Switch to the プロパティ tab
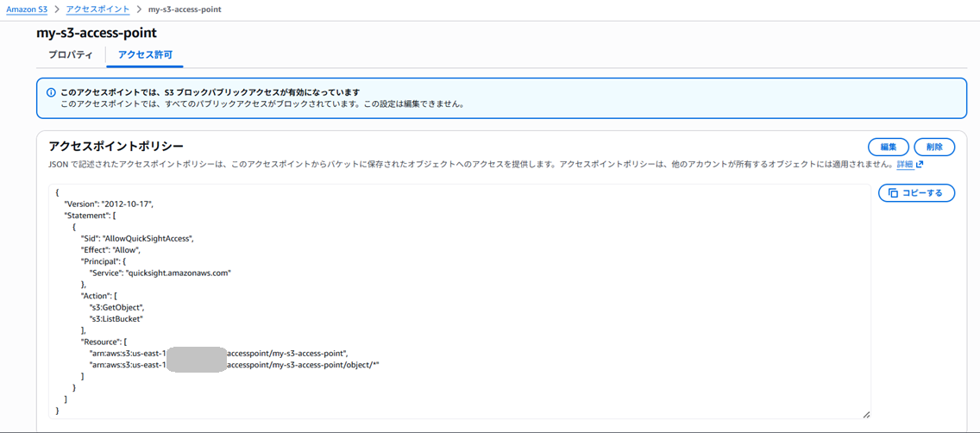The width and height of the screenshot is (980, 433). [71, 55]
